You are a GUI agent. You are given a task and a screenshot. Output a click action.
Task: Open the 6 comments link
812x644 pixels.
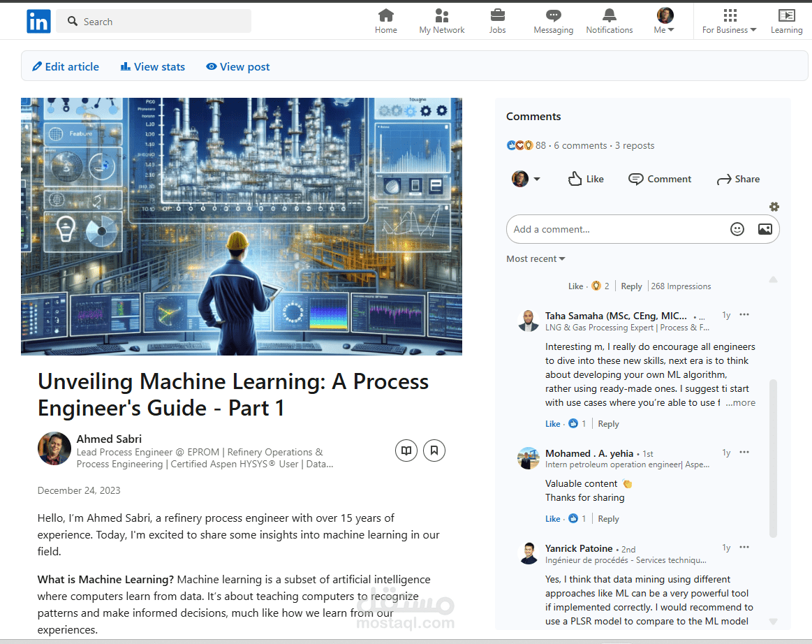click(x=580, y=145)
